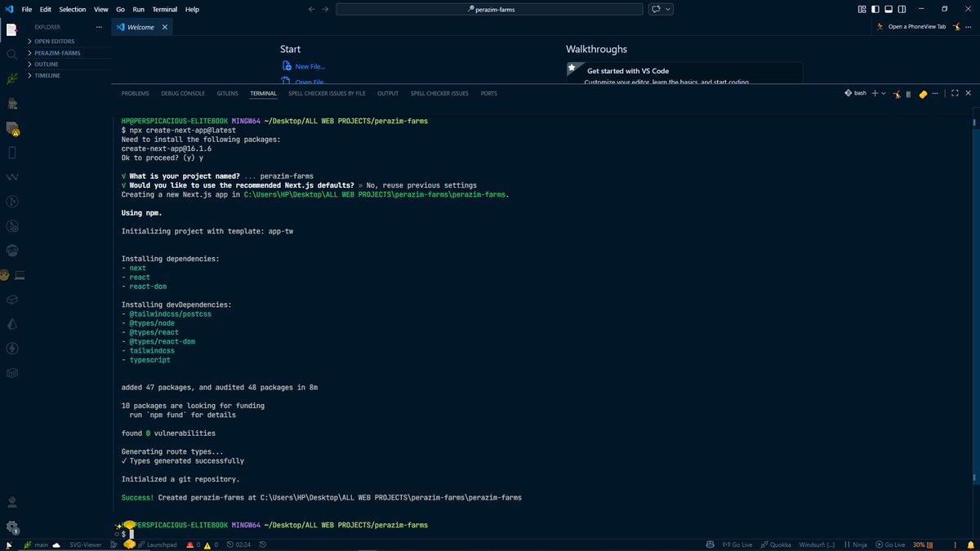Open the new terminal launch profile dropdown

coord(884,94)
